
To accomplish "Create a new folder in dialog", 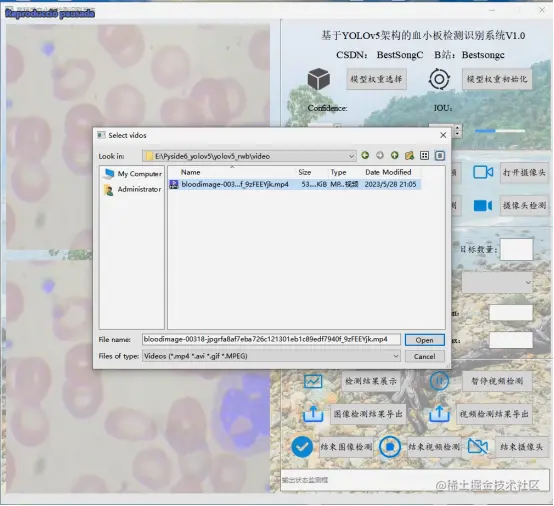I will (409, 155).
